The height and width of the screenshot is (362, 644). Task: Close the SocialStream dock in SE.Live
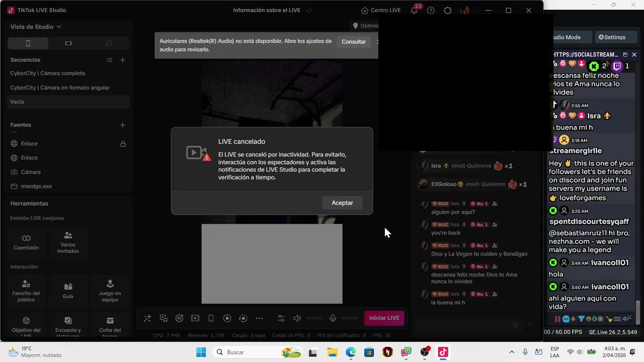pyautogui.click(x=634, y=54)
